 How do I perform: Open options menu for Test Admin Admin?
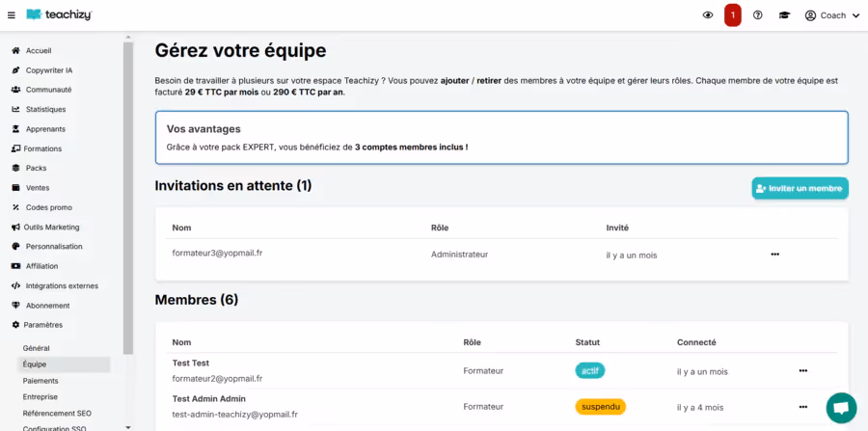click(803, 407)
